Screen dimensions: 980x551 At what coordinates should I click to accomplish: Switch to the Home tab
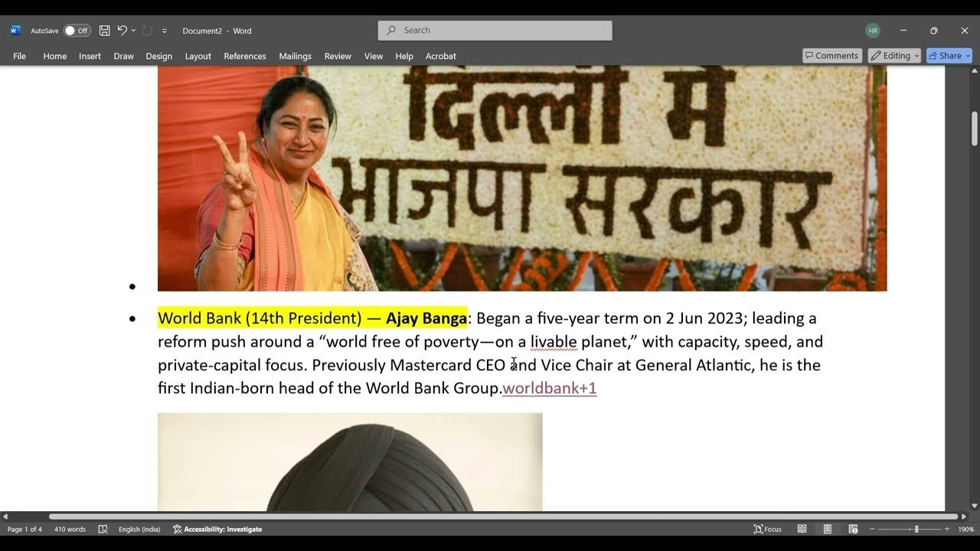55,56
